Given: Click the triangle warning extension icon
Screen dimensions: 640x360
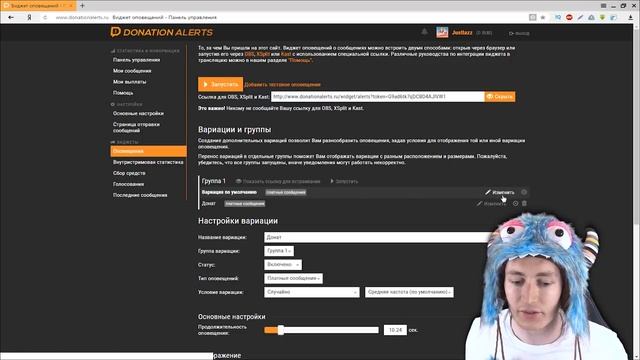Looking at the screenshot, I should pyautogui.click(x=591, y=17).
